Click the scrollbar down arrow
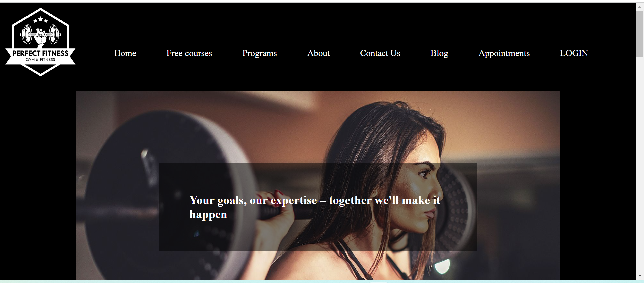644x283 pixels. tap(640, 276)
